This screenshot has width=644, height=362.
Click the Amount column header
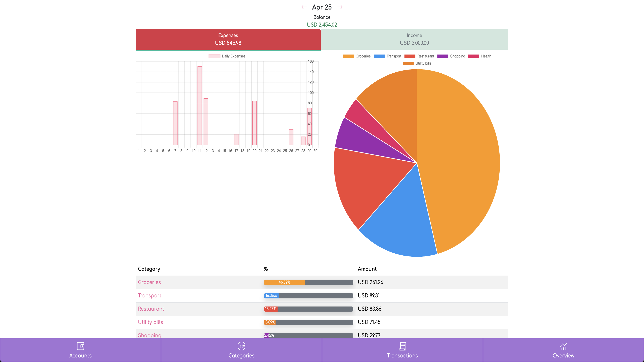[367, 269]
